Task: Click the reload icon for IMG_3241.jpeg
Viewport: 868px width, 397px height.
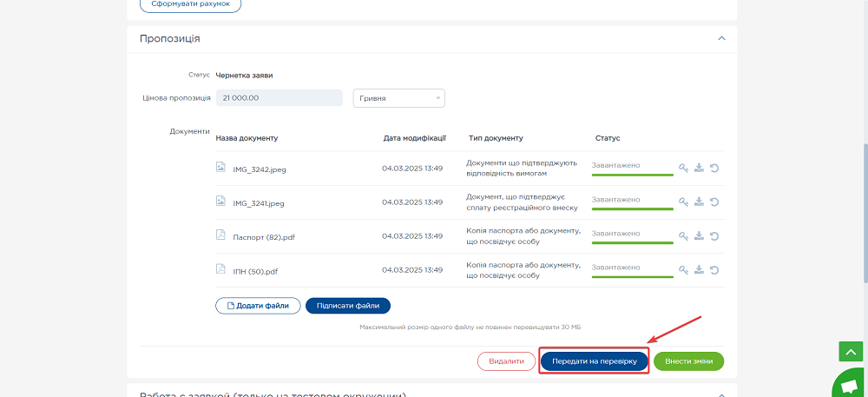Action: click(x=714, y=202)
